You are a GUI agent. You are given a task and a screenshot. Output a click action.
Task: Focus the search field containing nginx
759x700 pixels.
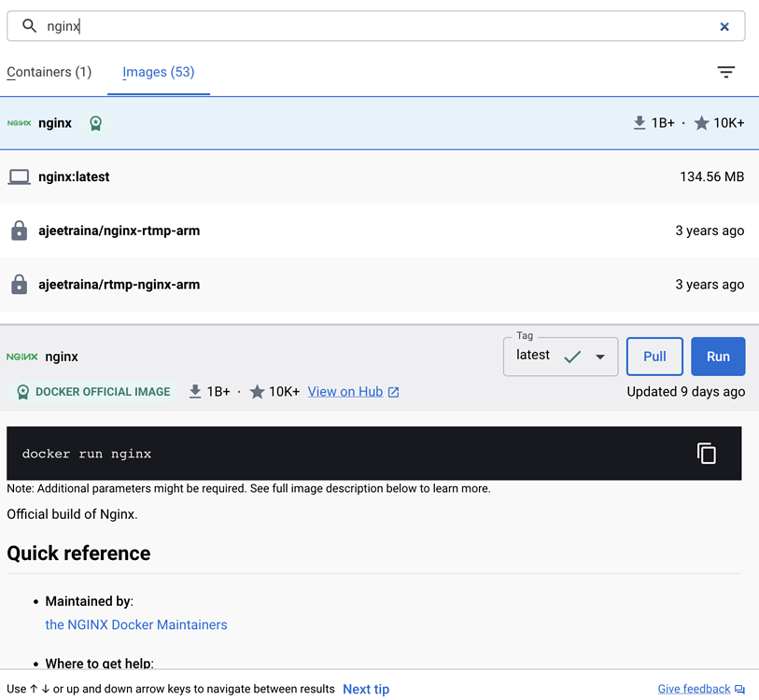375,26
